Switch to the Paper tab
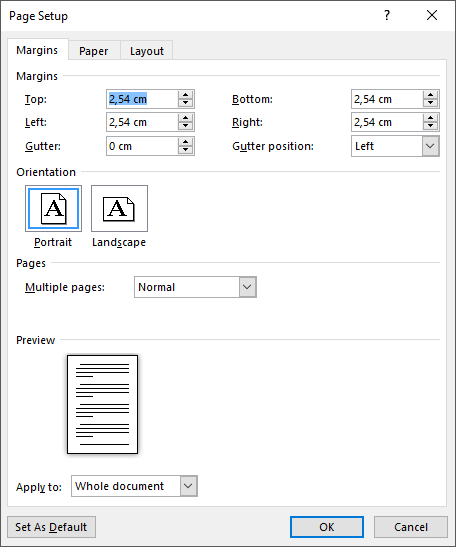 94,51
